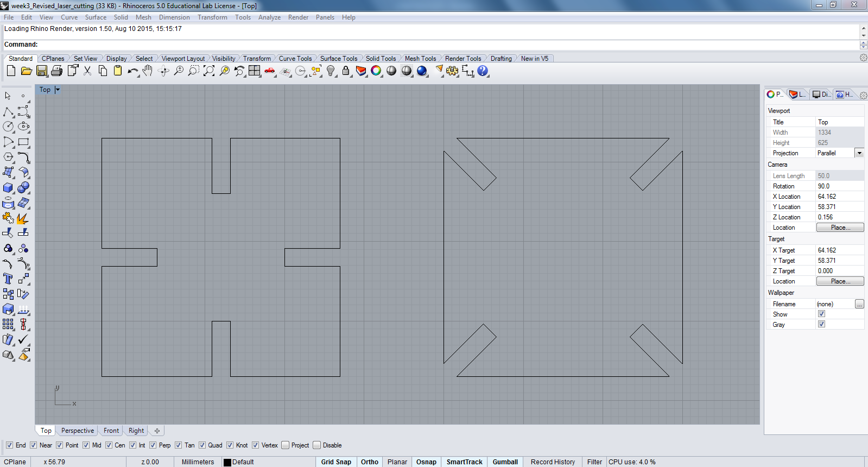Select the Text object tool in sidebar

[8, 279]
